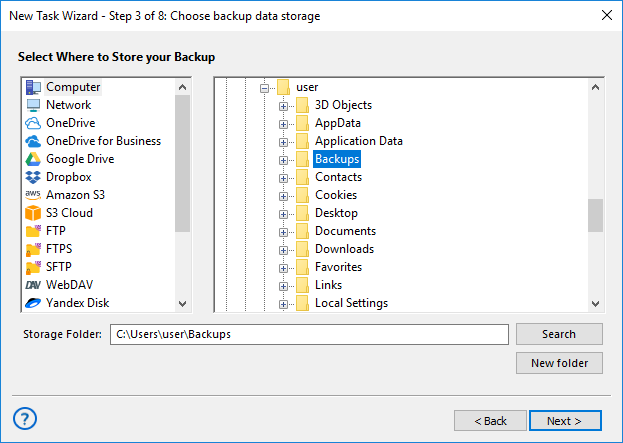Click the Documents folder icon

[x=302, y=231]
